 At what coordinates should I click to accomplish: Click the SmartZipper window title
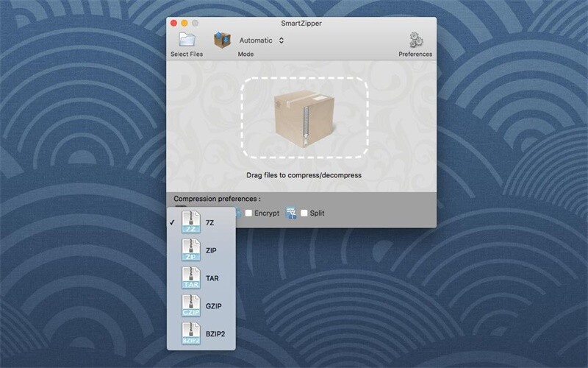pos(301,23)
